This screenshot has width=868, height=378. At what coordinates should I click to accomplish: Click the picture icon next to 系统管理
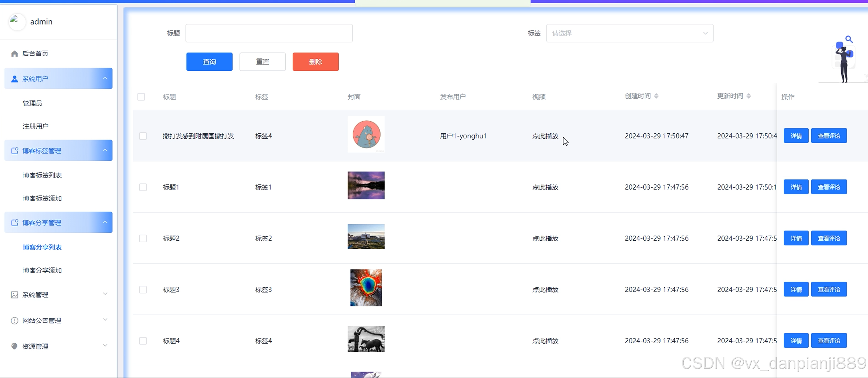[x=14, y=295]
